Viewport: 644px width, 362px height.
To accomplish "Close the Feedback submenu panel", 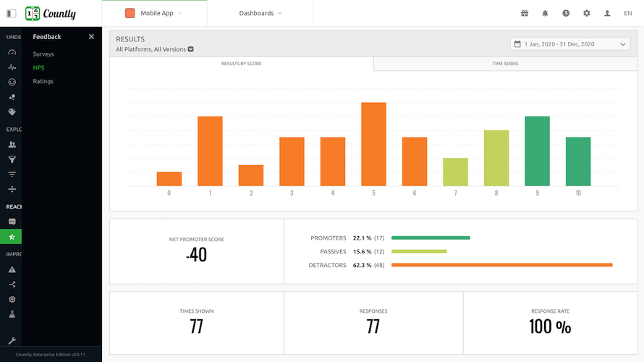I will (91, 37).
